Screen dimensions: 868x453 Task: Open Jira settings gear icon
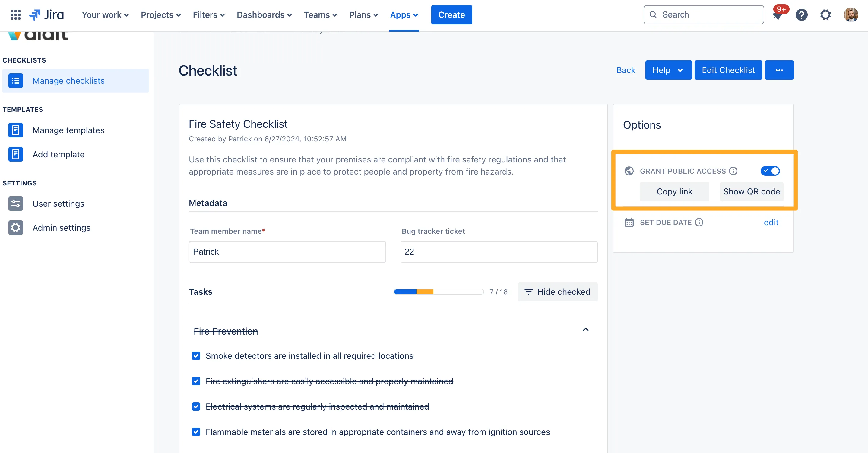click(825, 15)
